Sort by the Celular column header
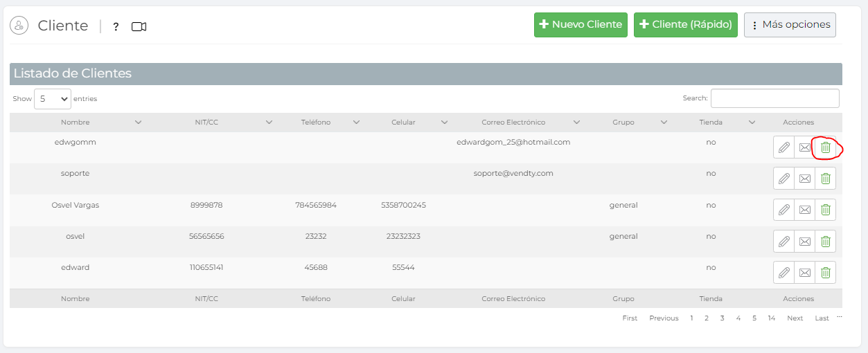This screenshot has height=353, width=868. [x=403, y=123]
